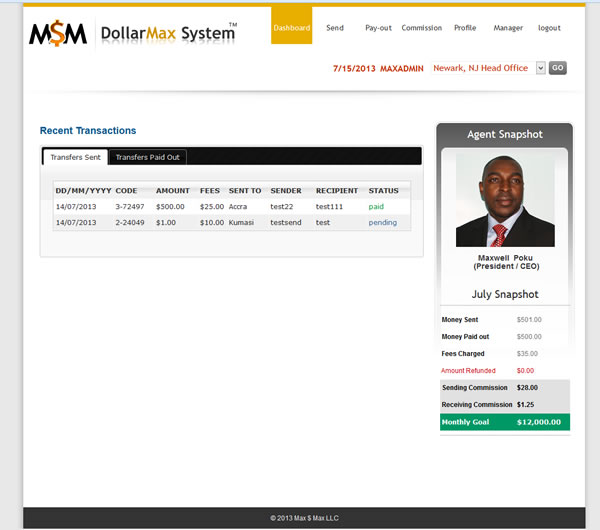
Task: Open the Manager menu
Action: point(508,28)
